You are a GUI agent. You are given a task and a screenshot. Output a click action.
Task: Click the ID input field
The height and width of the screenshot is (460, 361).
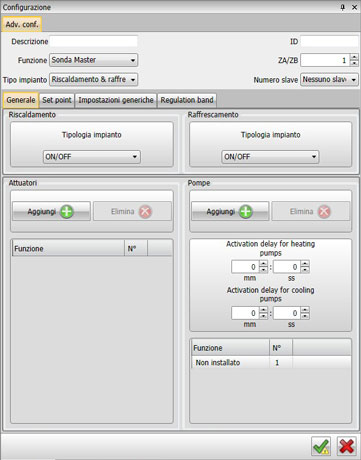329,41
